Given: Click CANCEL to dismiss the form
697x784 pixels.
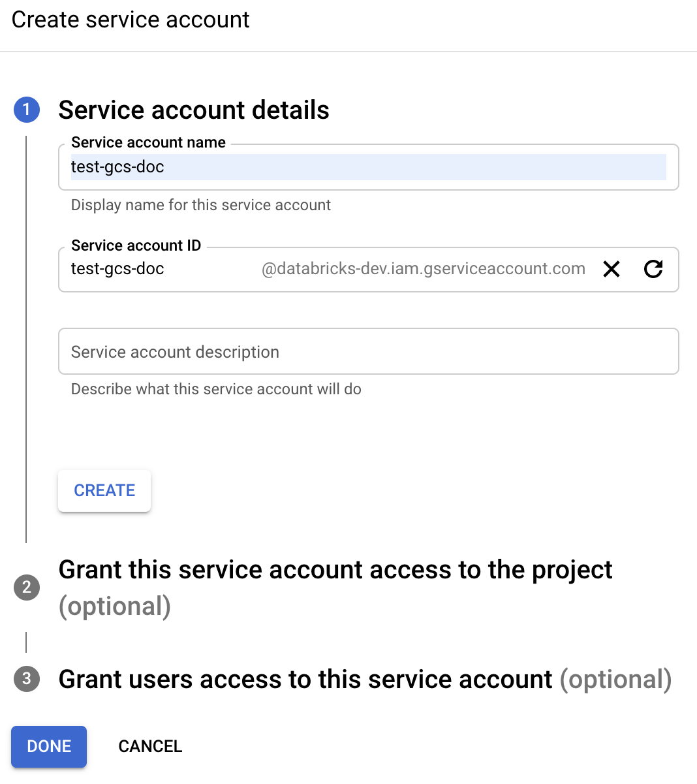Looking at the screenshot, I should [x=150, y=746].
